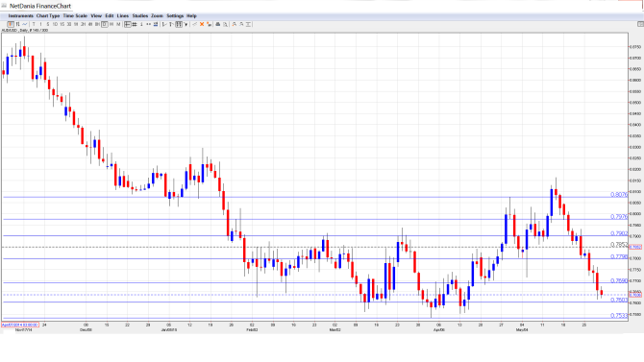This screenshot has height=362, width=644.
Task: Open the Help menu
Action: pos(191,15)
